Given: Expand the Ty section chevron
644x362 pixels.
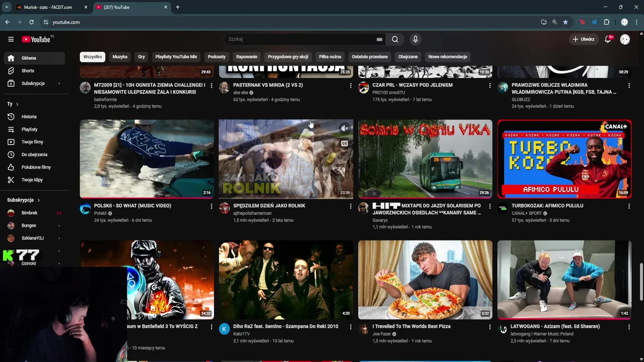Looking at the screenshot, I should coord(17,104).
